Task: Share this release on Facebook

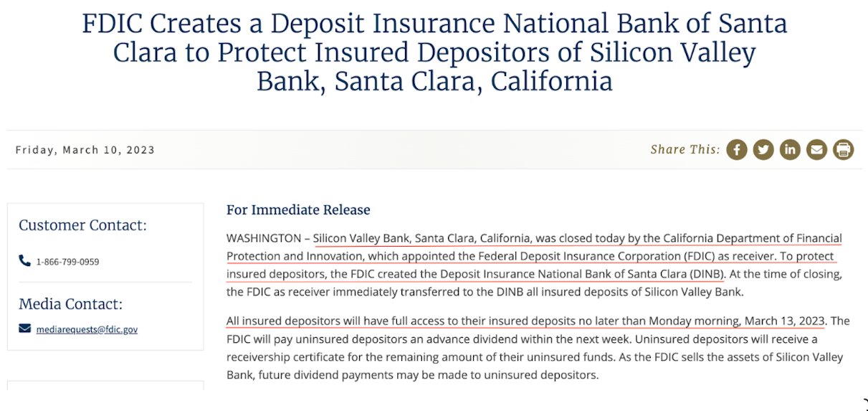Action: [737, 149]
